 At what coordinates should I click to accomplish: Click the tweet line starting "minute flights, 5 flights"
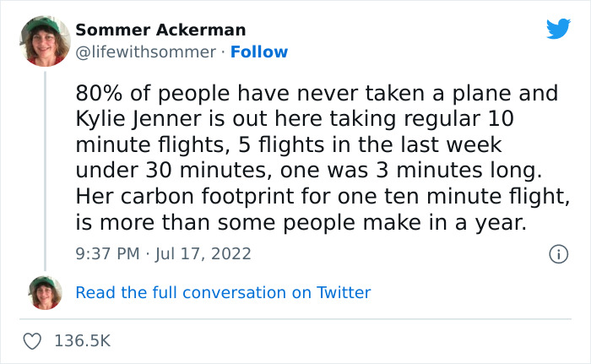292,144
